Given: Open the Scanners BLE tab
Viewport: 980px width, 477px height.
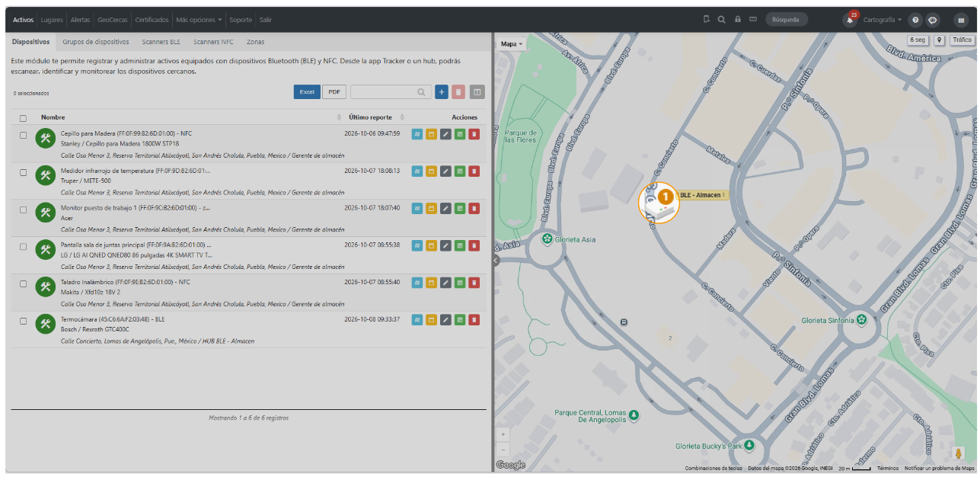Looking at the screenshot, I should (x=161, y=42).
